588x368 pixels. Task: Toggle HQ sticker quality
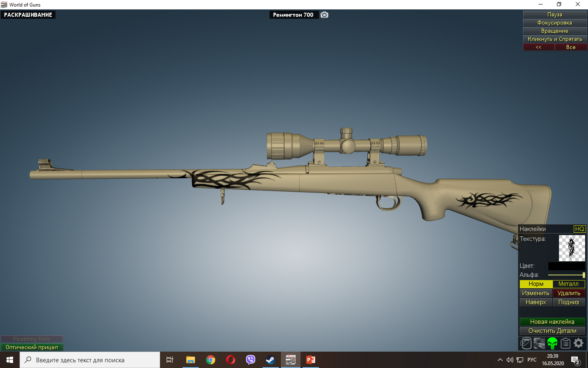580,229
